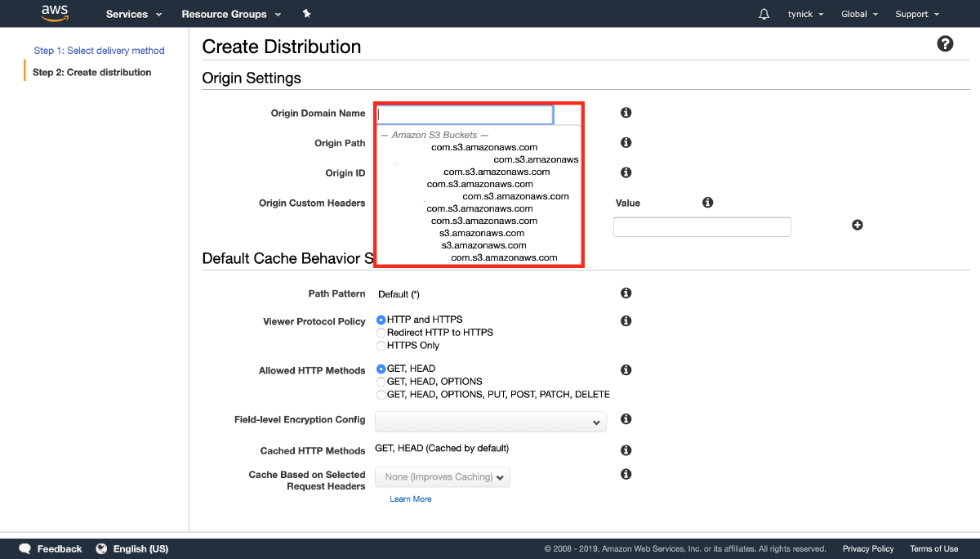Viewport: 980px width, 559px height.
Task: Show info for Origin Domain Name
Action: point(626,113)
